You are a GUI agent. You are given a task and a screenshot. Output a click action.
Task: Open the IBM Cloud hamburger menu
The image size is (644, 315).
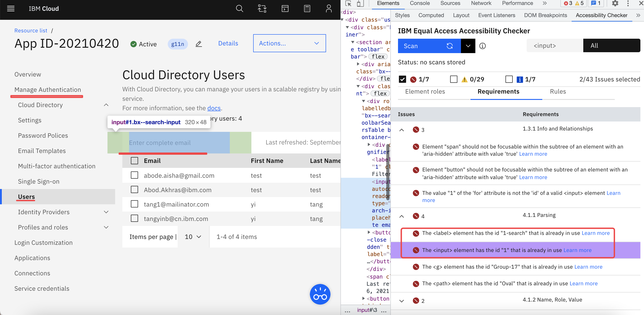point(11,9)
